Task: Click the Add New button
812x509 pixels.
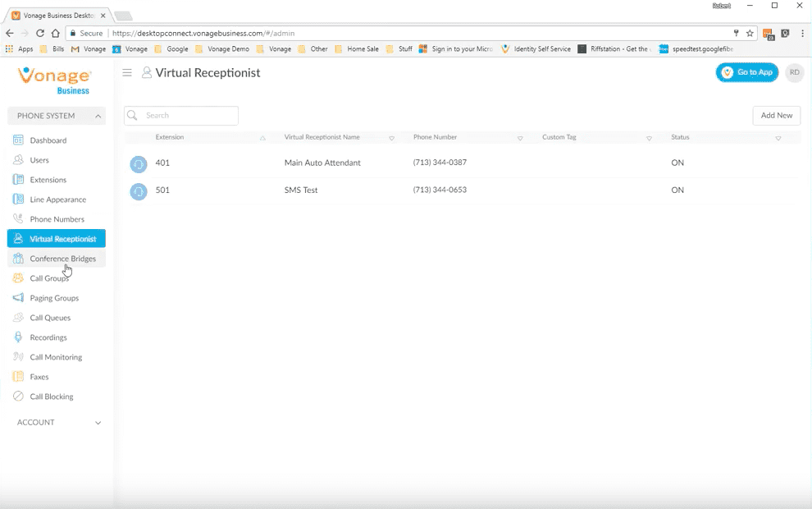Action: pos(776,115)
